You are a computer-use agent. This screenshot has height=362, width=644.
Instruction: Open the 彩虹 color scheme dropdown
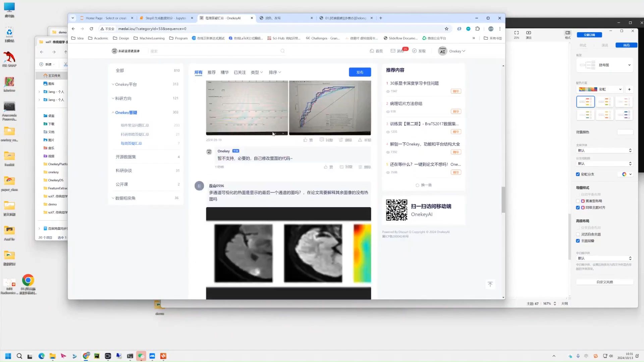coord(600,89)
